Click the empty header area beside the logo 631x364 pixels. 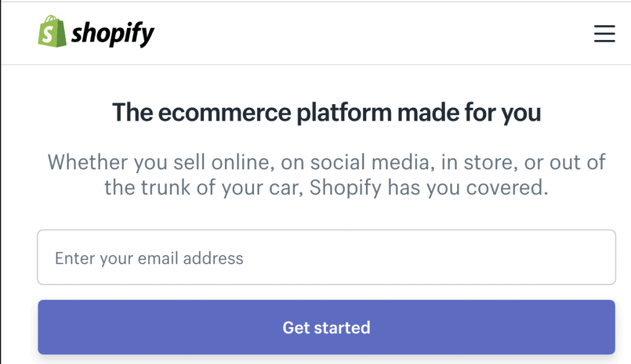coord(370,33)
